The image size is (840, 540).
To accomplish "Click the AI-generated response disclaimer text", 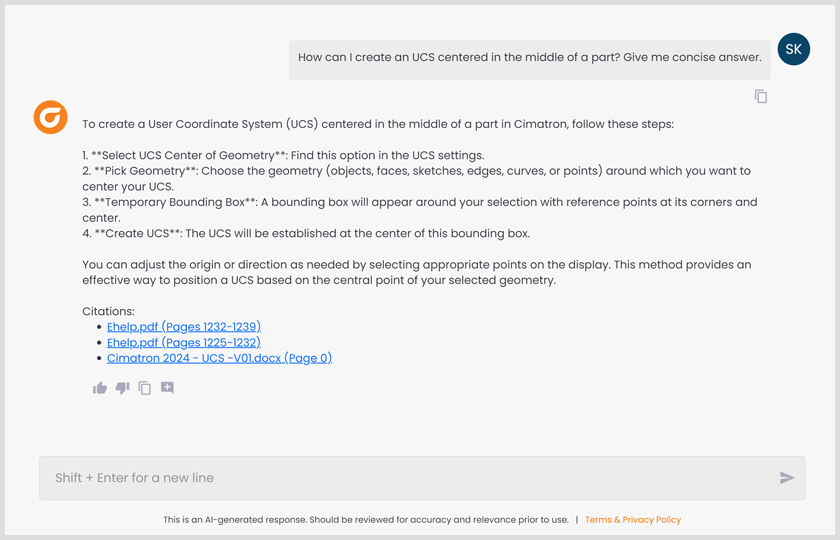I will coord(366,520).
